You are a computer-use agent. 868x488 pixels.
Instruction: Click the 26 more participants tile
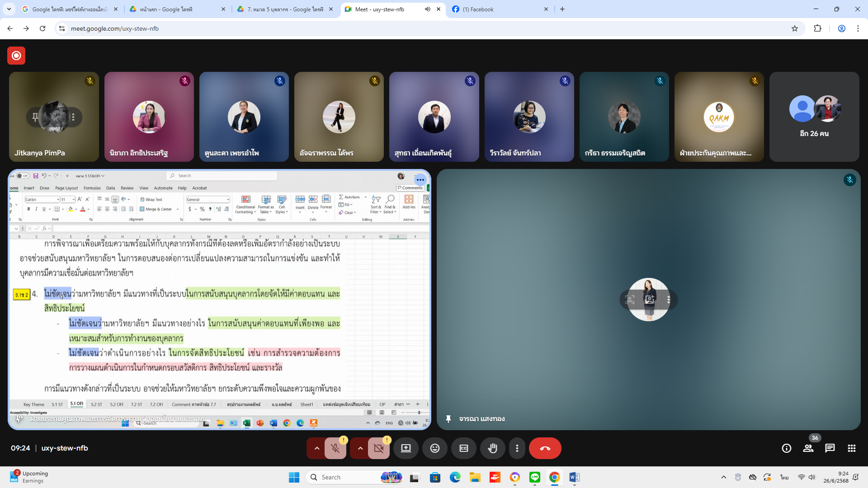point(814,117)
